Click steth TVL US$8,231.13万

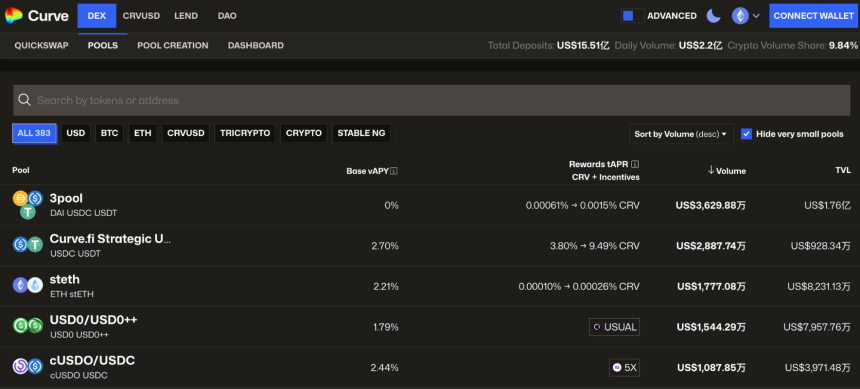click(819, 287)
